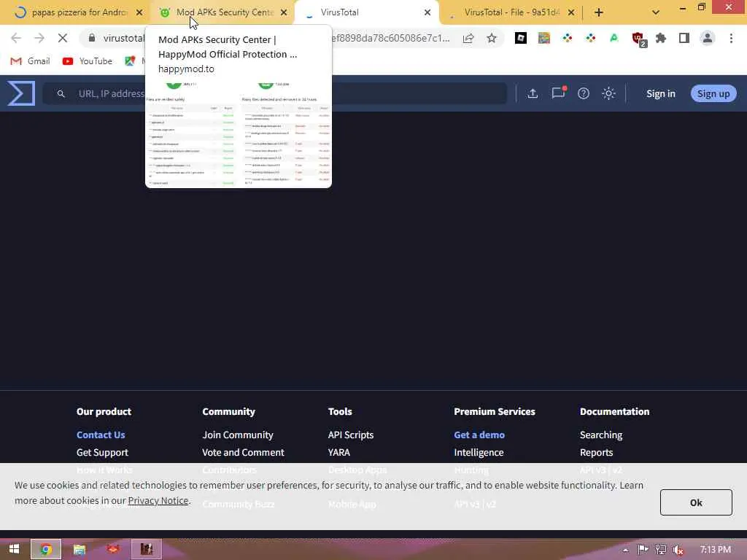Toggle the browser side panel

tap(684, 38)
